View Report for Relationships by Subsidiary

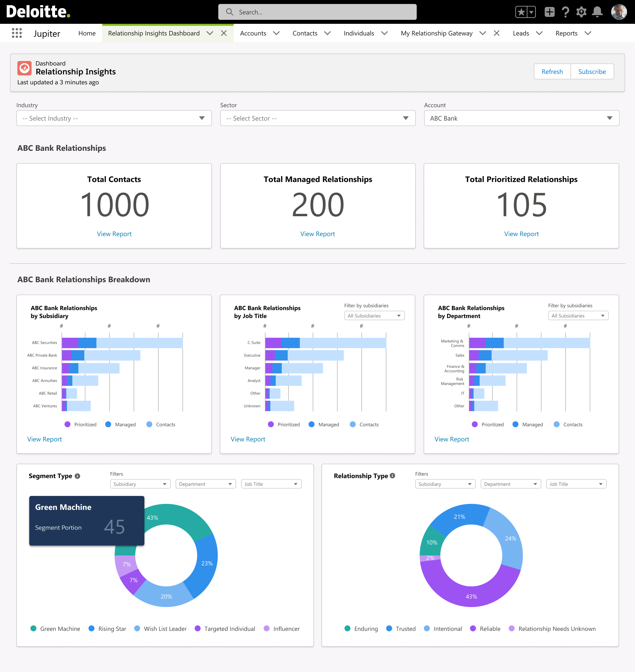(44, 439)
